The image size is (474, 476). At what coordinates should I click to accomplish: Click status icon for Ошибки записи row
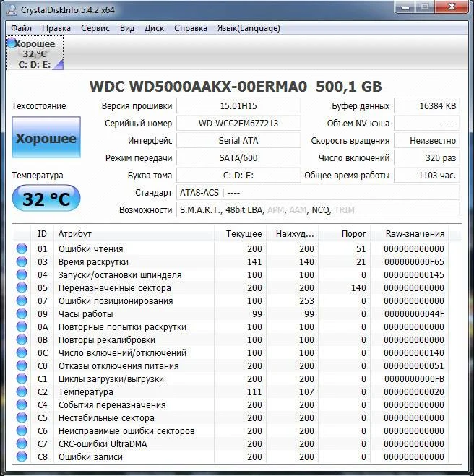(22, 457)
